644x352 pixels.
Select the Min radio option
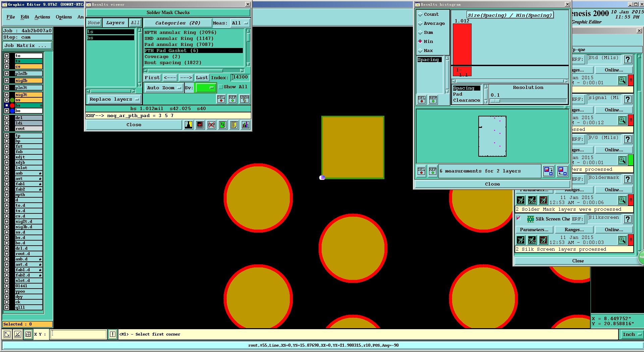pos(420,42)
